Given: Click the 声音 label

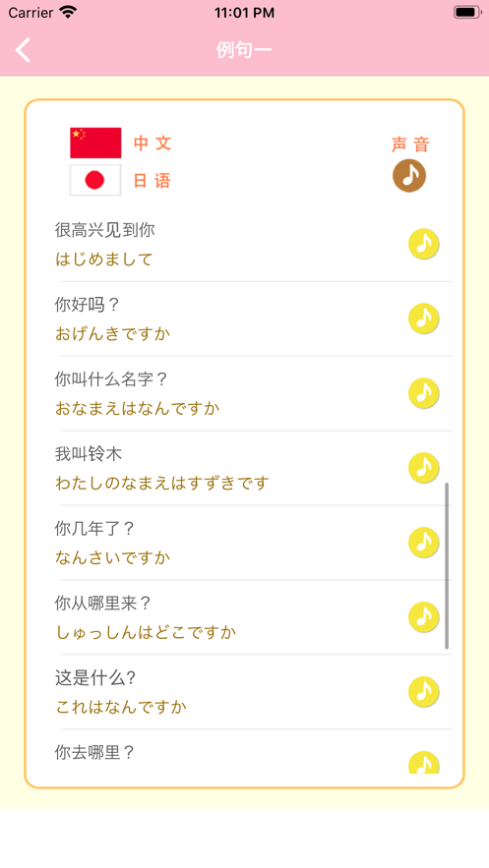Looking at the screenshot, I should point(410,145).
